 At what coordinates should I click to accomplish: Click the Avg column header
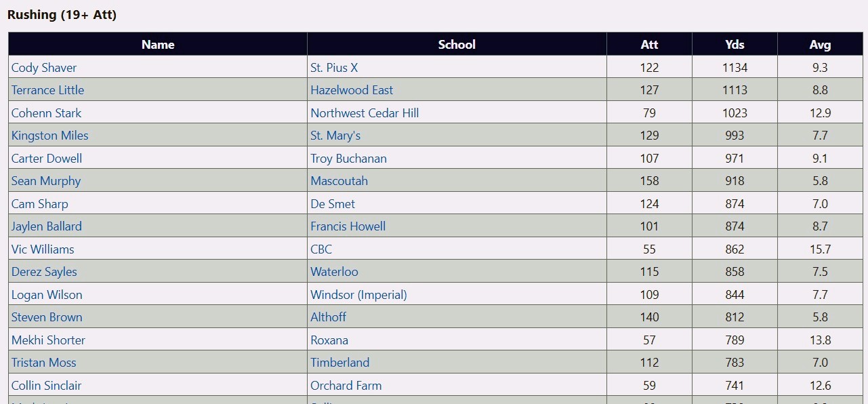pos(820,45)
